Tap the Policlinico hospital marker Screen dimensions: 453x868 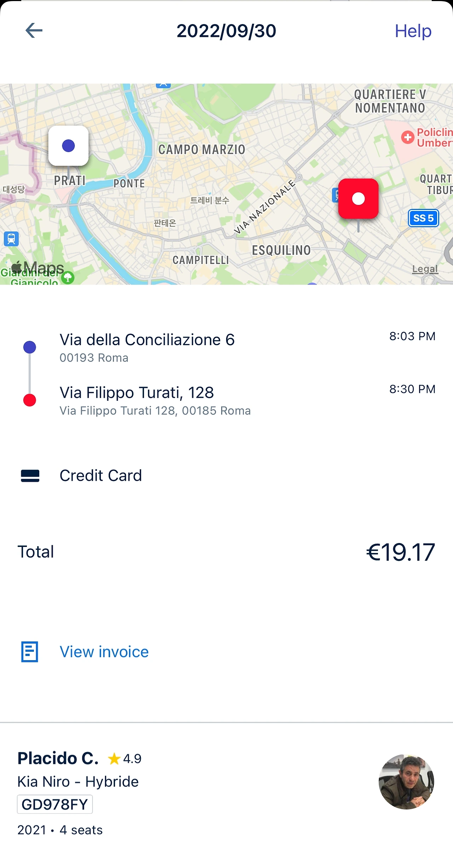pos(408,137)
